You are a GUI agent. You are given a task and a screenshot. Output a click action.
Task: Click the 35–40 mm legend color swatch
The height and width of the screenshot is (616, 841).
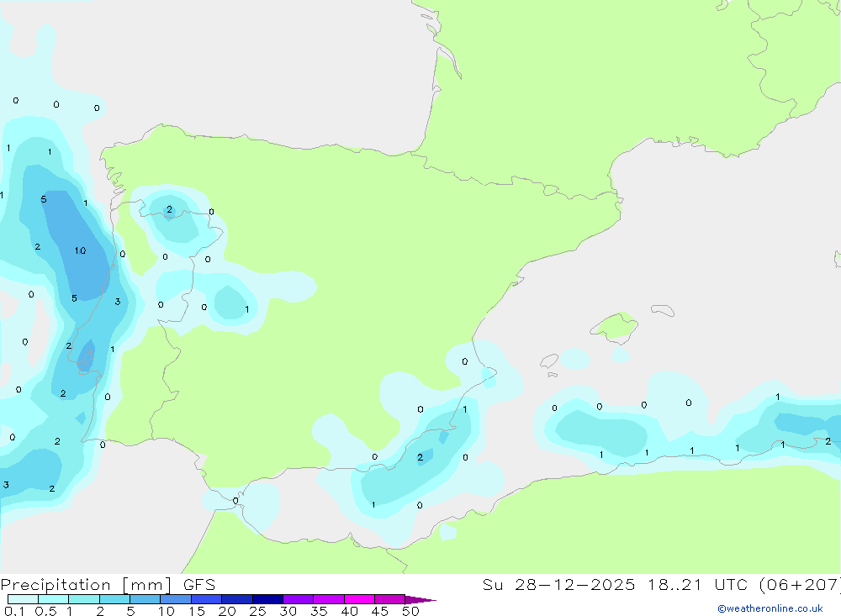tap(328, 599)
